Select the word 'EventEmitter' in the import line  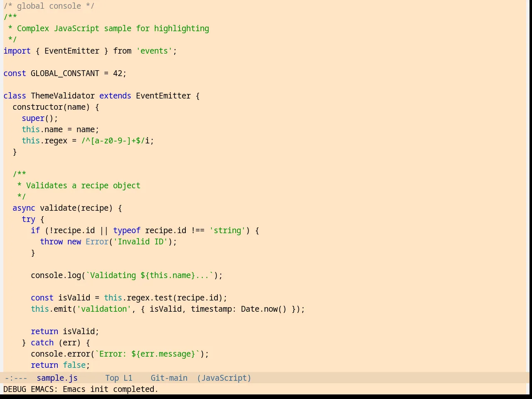(x=72, y=51)
